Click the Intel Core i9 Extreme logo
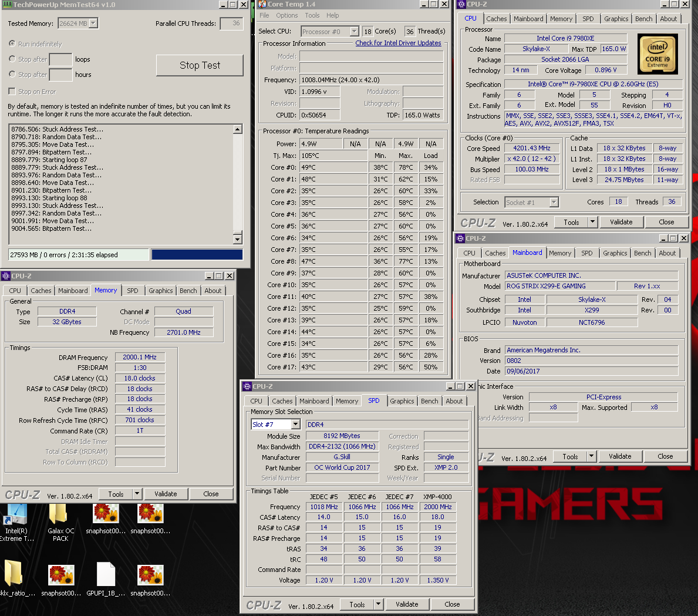The height and width of the screenshot is (616, 698). point(657,53)
